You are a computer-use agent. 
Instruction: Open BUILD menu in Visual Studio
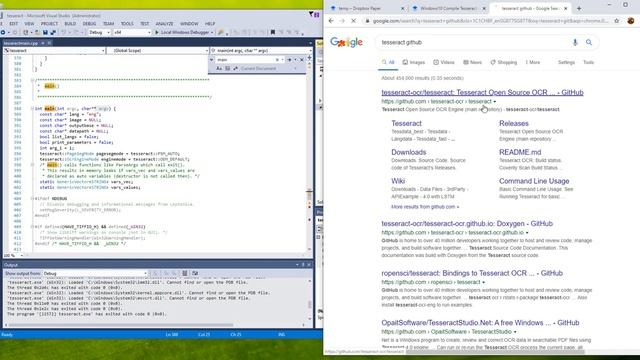pyautogui.click(x=70, y=24)
